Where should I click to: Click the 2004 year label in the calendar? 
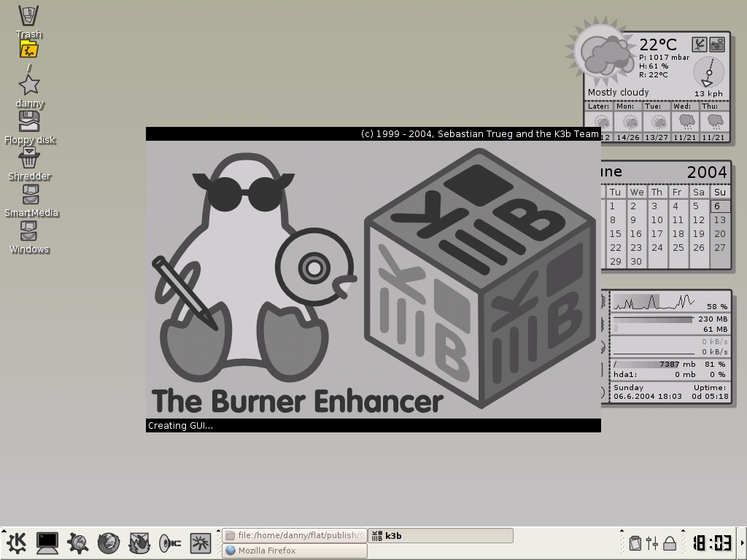pos(707,172)
